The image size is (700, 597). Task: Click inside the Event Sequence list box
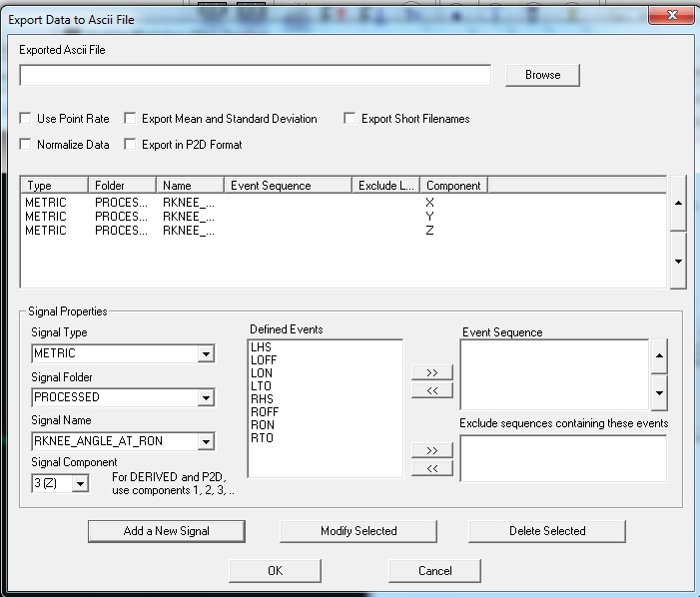point(554,374)
